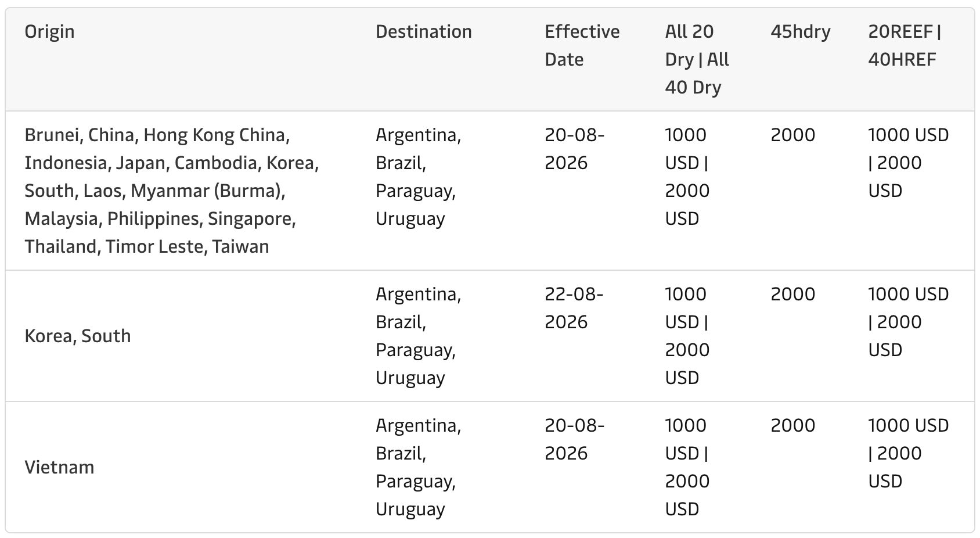This screenshot has width=980, height=538.
Task: Click Korea row's 45hdry value 2000
Action: pyautogui.click(x=792, y=294)
